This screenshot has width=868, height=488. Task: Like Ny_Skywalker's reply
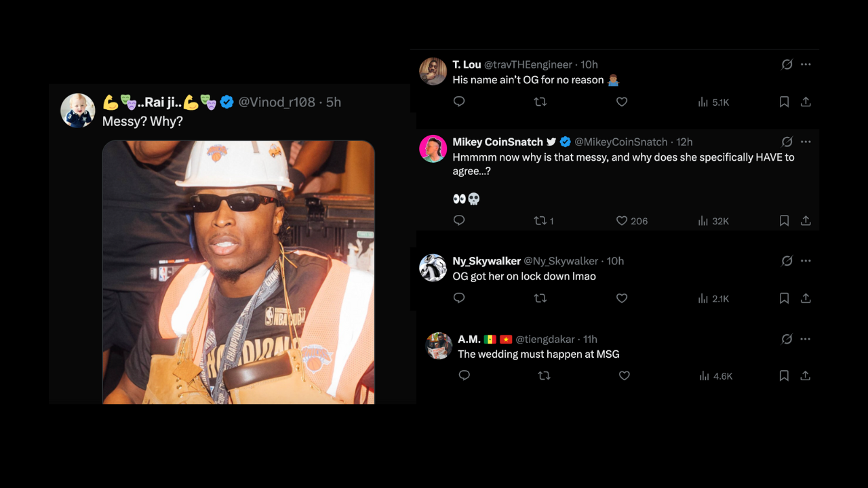(x=622, y=298)
